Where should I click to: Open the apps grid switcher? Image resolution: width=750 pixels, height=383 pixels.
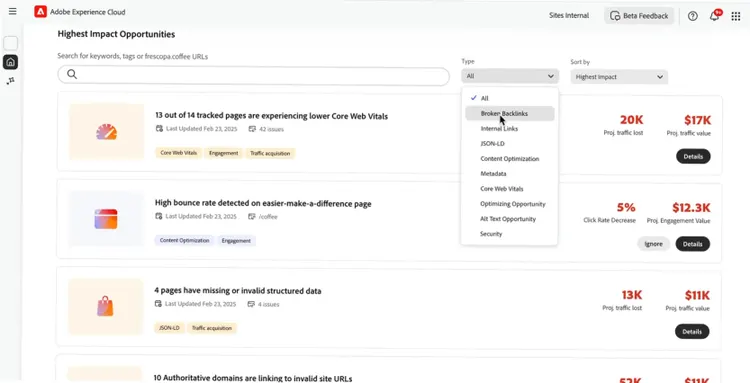pyautogui.click(x=736, y=16)
